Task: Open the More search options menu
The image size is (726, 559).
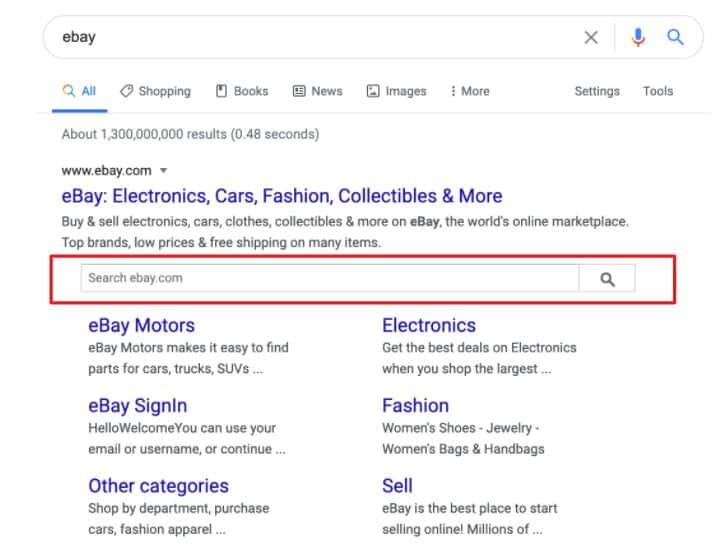Action: click(469, 91)
